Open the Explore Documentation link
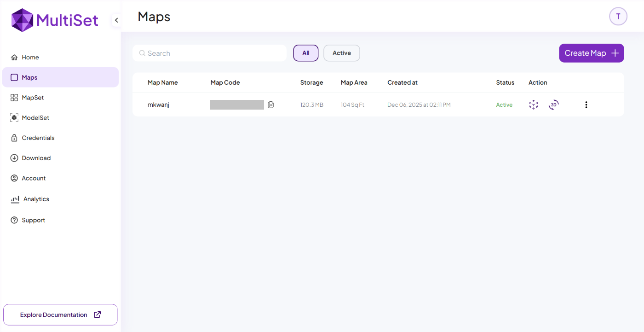This screenshot has height=332, width=644. pos(60,315)
